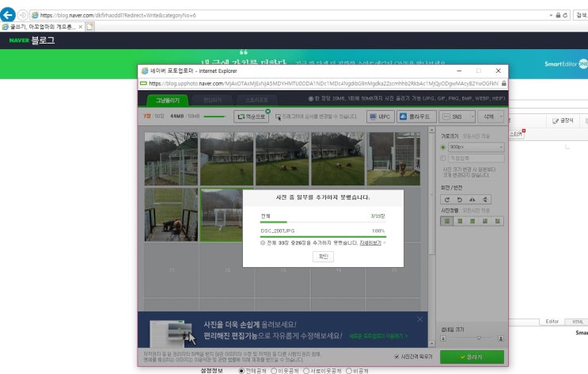Click the 44MB capacity progress bar
The width and height of the screenshot is (588, 374).
pyautogui.click(x=214, y=116)
